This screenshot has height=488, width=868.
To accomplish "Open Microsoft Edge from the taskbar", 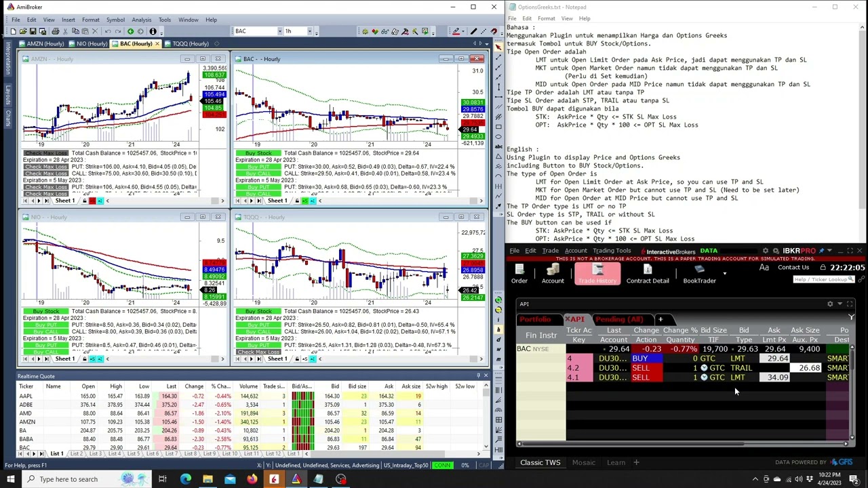I will pyautogui.click(x=185, y=479).
